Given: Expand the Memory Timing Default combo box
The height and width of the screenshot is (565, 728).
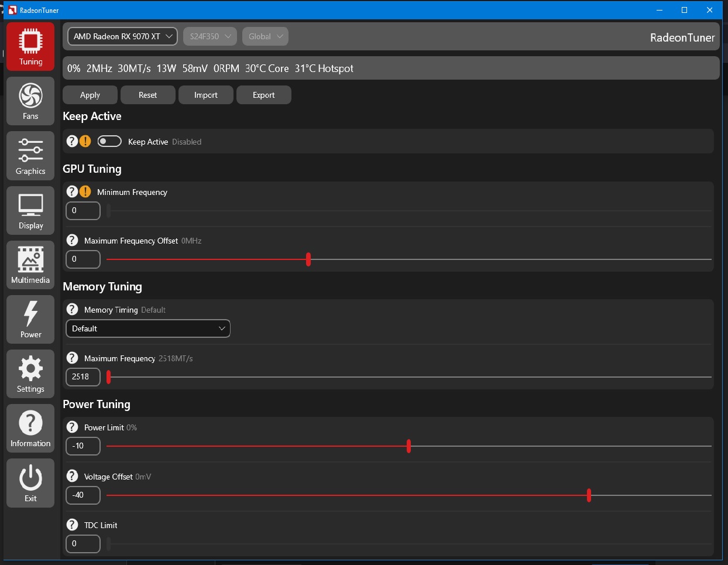Looking at the screenshot, I should [148, 328].
